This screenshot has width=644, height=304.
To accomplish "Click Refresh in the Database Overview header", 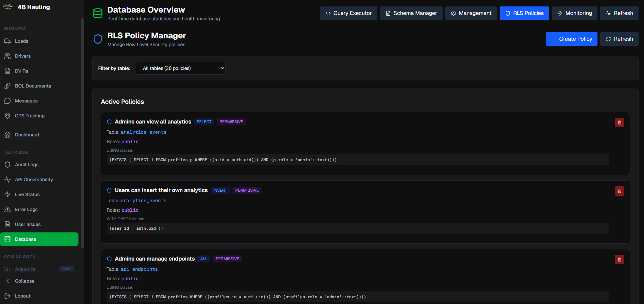I will coord(619,13).
